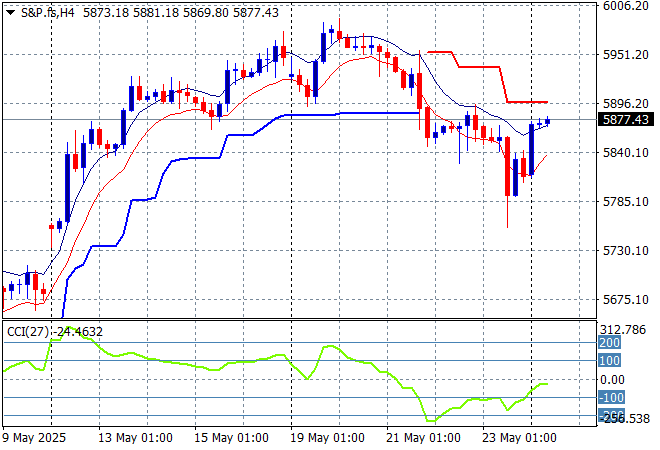Select the red stepped resistance line
This screenshot has width=660, height=450.
tap(480, 66)
